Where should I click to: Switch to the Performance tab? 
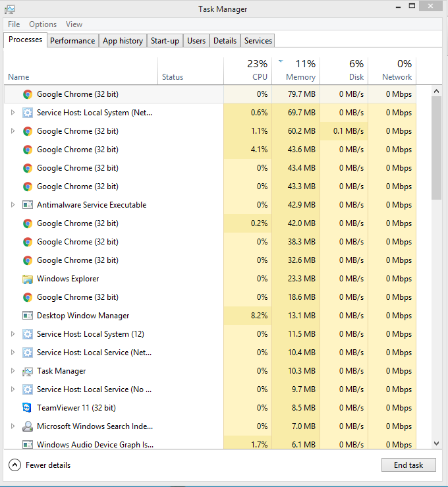coord(72,41)
